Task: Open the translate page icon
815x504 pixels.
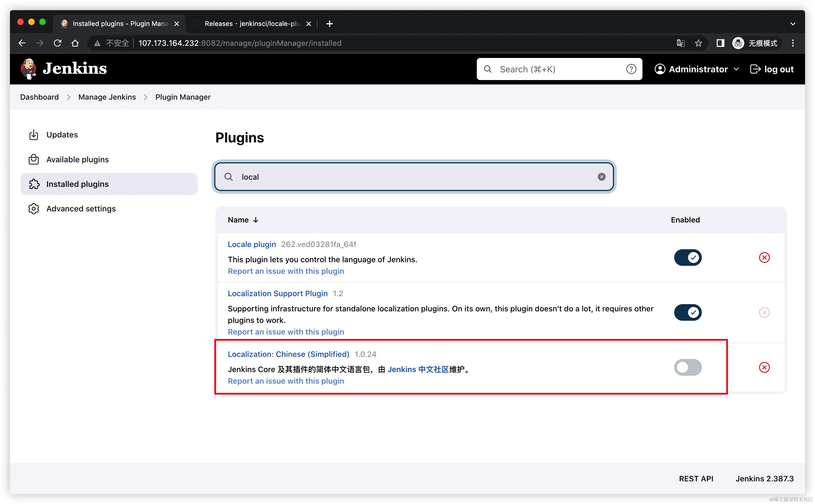Action: 680,43
